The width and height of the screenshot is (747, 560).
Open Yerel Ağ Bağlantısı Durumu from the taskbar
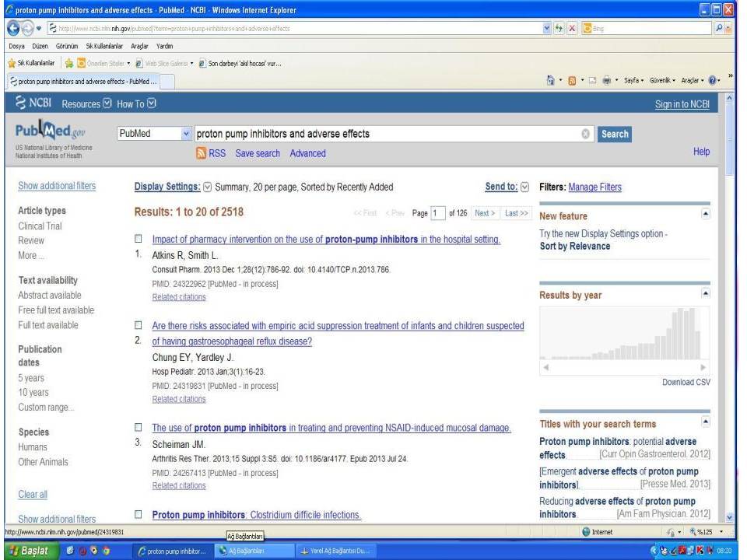[336, 551]
